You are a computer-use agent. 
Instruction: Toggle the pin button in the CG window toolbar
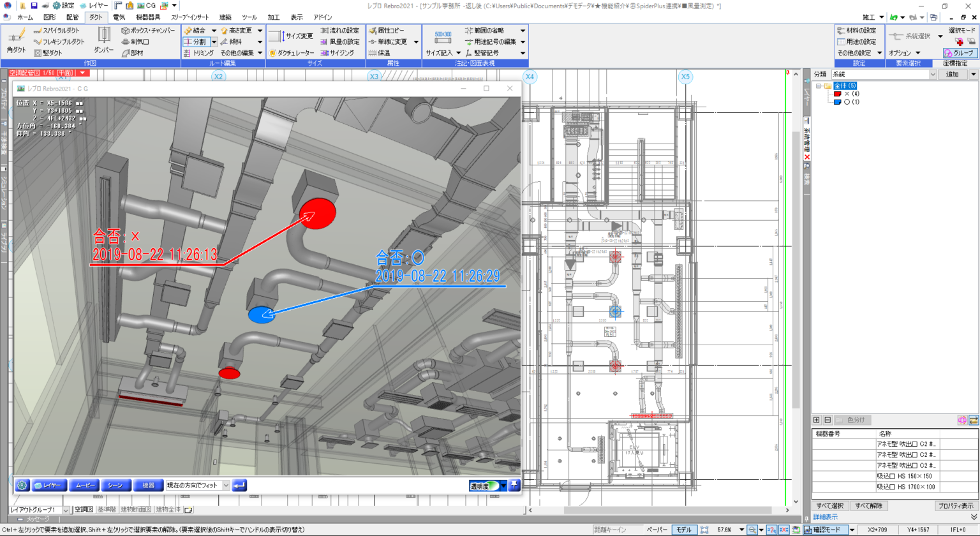[x=514, y=486]
